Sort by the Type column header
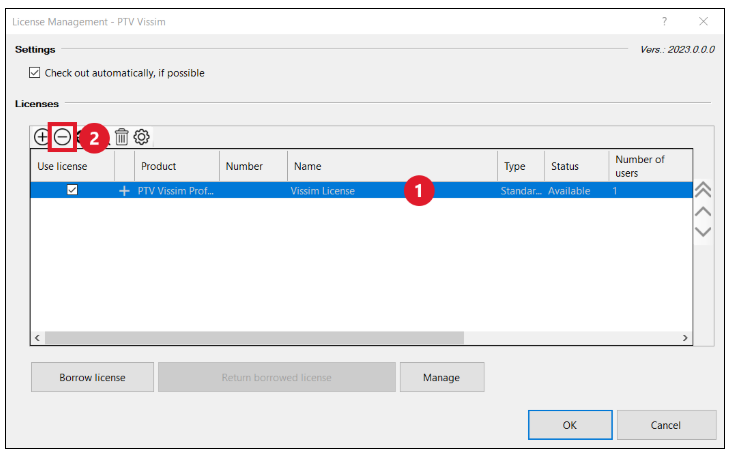Viewport: 733px width, 455px height. coord(521,166)
